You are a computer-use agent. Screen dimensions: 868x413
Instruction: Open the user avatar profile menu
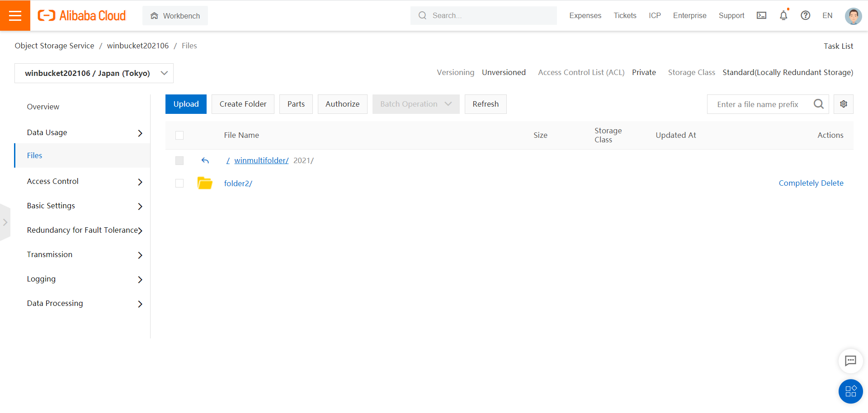coord(853,16)
